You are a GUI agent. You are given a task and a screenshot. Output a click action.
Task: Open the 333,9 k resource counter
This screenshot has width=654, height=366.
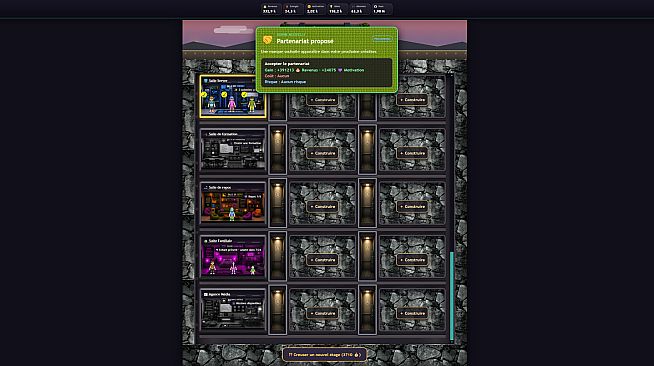click(x=270, y=9)
